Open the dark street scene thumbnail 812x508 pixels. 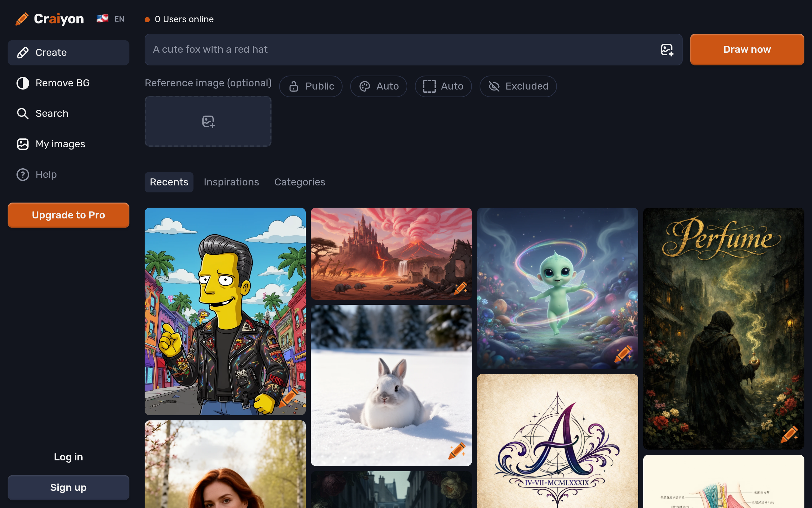pos(391,490)
